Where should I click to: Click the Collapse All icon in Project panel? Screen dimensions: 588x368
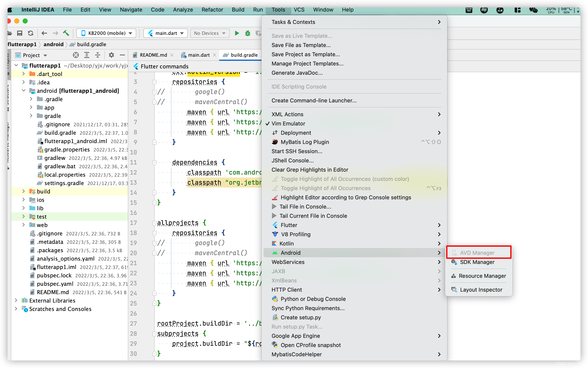pos(97,55)
